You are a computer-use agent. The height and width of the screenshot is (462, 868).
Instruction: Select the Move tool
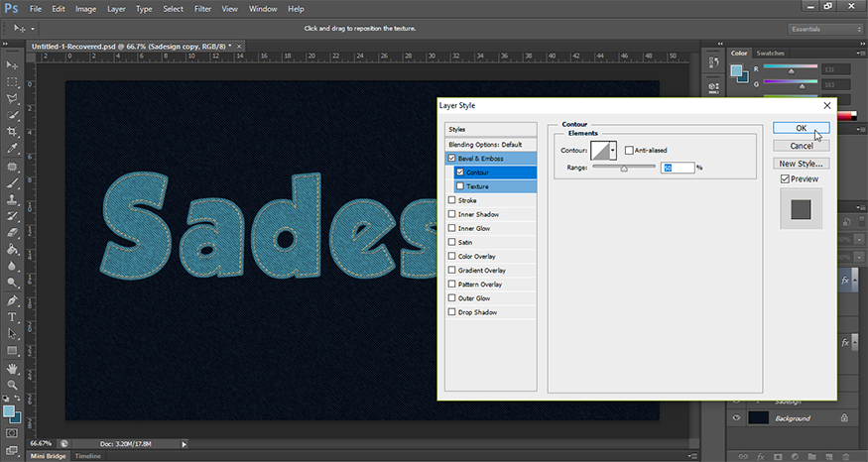[12, 65]
